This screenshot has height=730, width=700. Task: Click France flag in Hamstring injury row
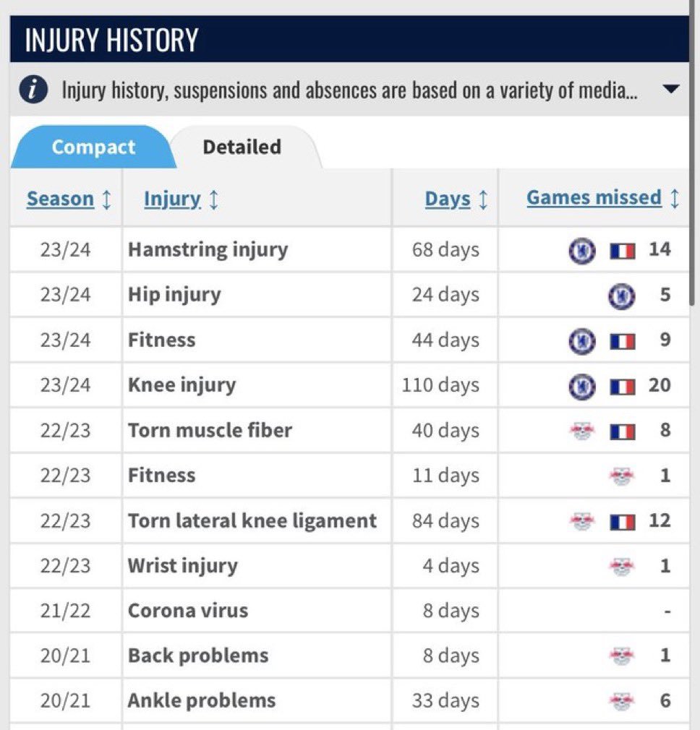[623, 252]
